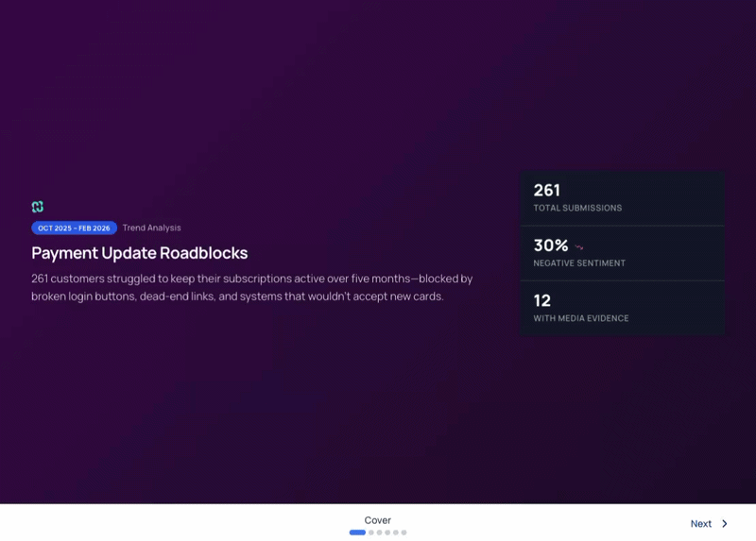
Task: Click the 30% Negative Sentiment card
Action: (622, 253)
